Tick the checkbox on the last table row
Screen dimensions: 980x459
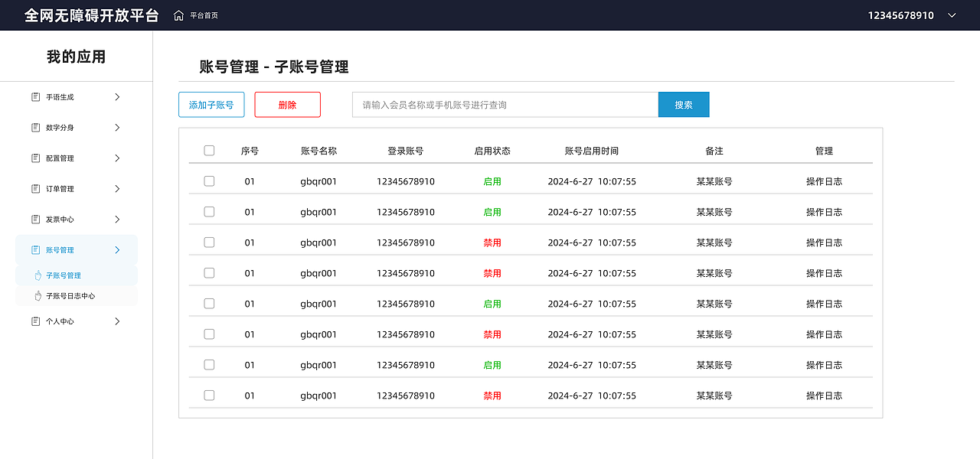click(209, 395)
